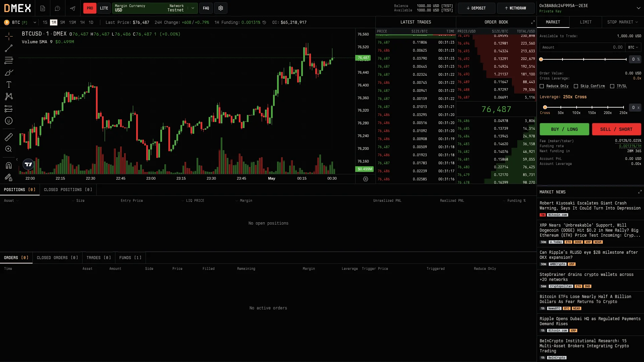Open the TRADES tab
This screenshot has width=644, height=362.
pyautogui.click(x=99, y=258)
